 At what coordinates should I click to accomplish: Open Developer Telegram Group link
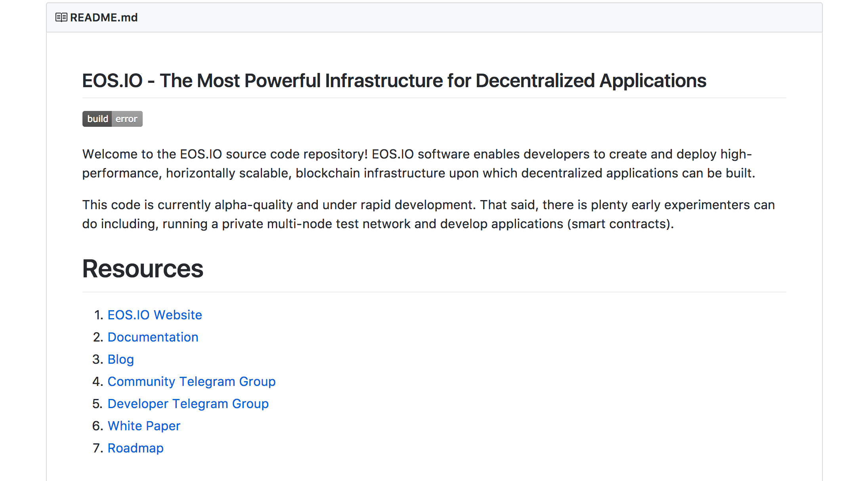[188, 404]
